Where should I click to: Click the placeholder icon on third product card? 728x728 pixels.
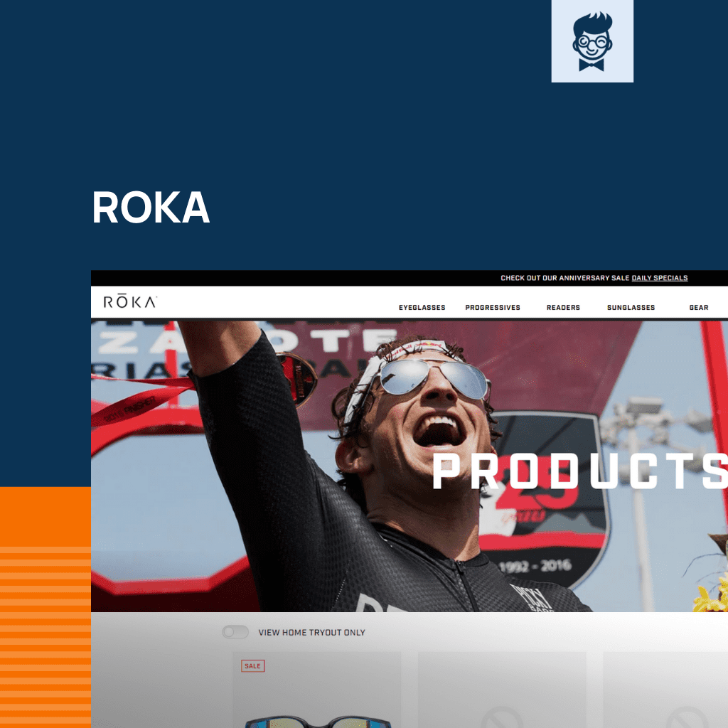(686, 718)
